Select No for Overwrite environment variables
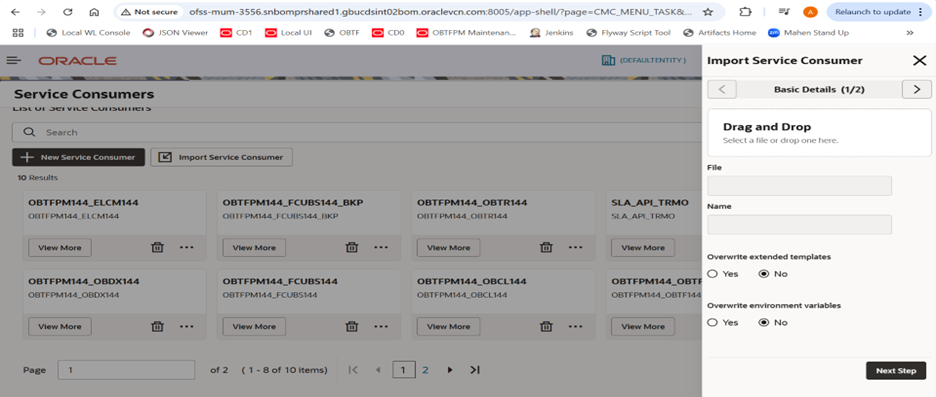Viewport: 936px width, 397px height. coord(763,322)
